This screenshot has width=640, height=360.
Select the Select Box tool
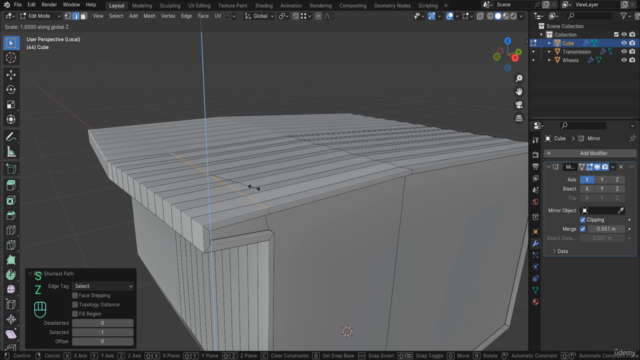point(11,43)
